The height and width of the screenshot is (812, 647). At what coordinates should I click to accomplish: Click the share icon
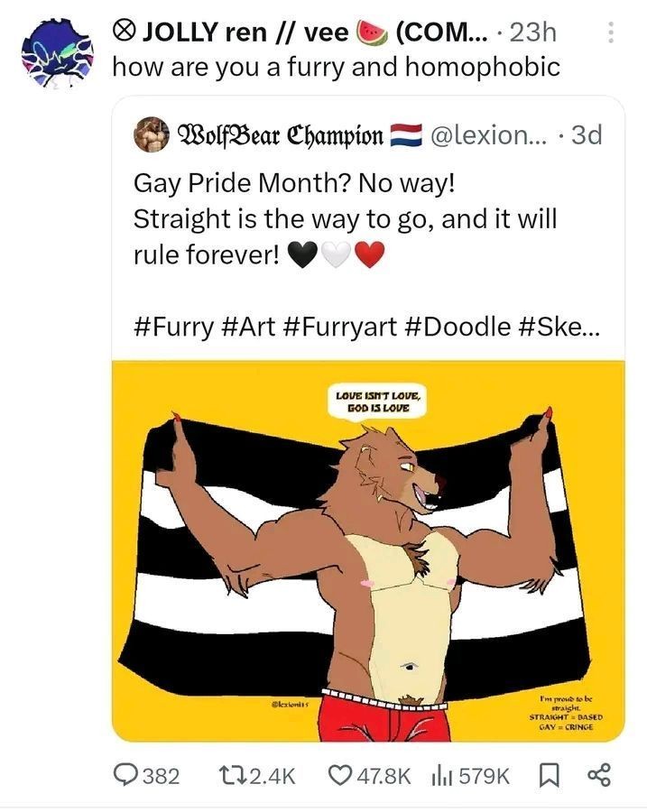click(x=600, y=775)
